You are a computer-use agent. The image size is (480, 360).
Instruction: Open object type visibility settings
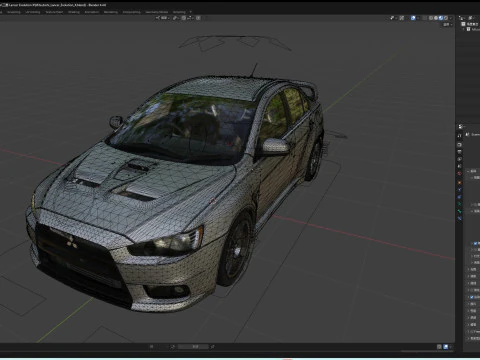pos(393,18)
